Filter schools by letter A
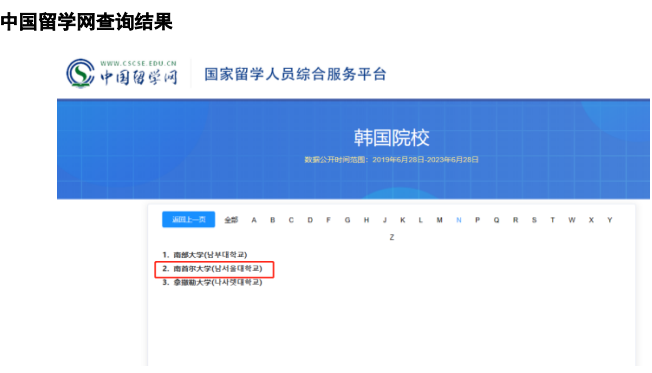 (x=254, y=220)
